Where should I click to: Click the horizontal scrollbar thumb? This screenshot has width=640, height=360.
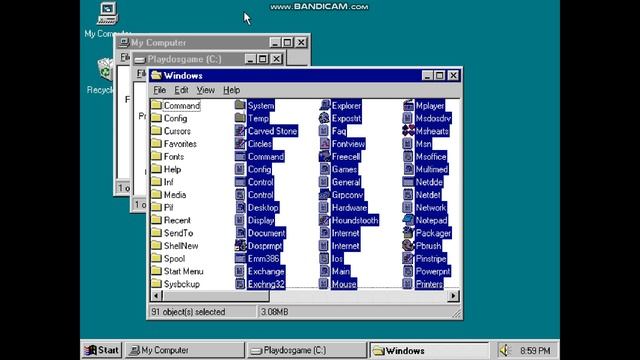tap(216, 296)
